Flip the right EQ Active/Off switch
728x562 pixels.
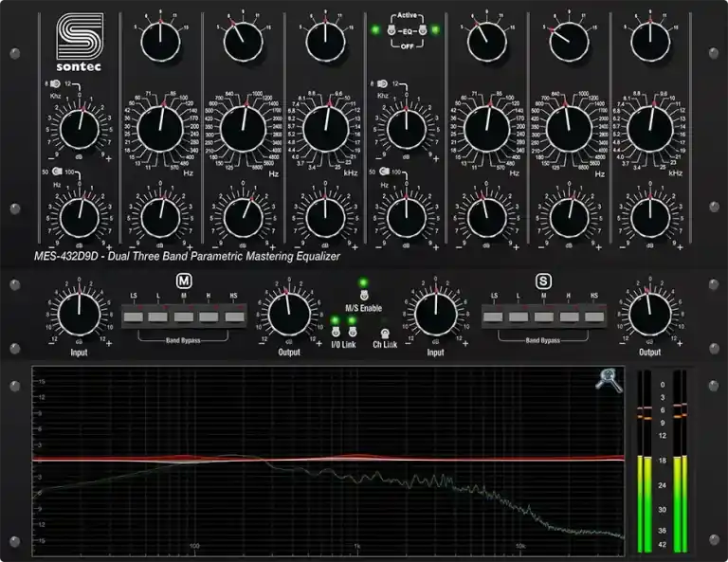tap(423, 31)
